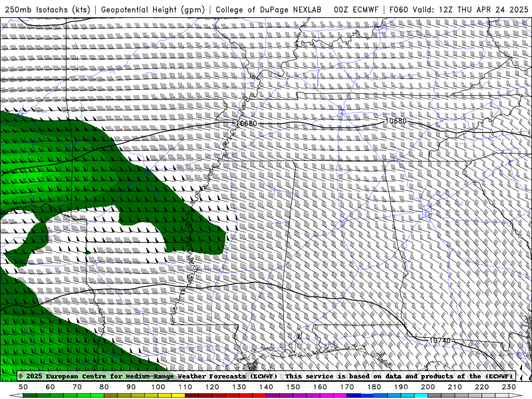This screenshot has width=532, height=399.
Task: Click the bright cyan swatch below 200
Action: coord(421,396)
